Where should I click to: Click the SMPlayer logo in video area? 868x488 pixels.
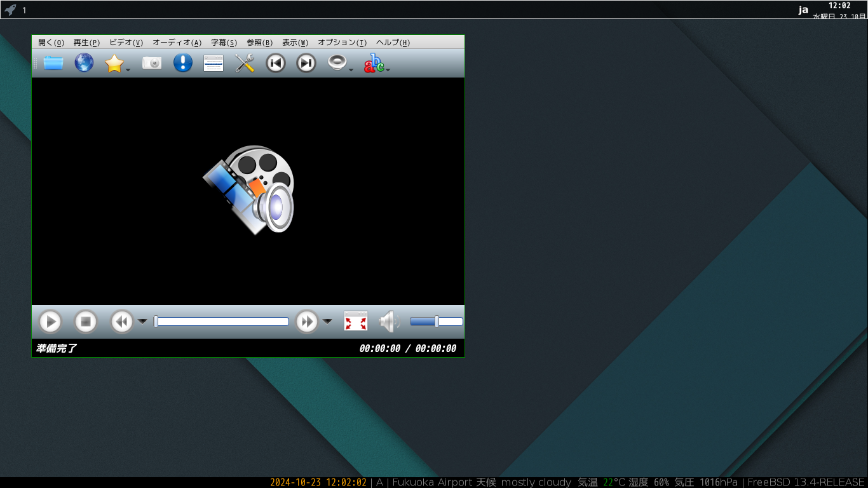click(x=248, y=190)
